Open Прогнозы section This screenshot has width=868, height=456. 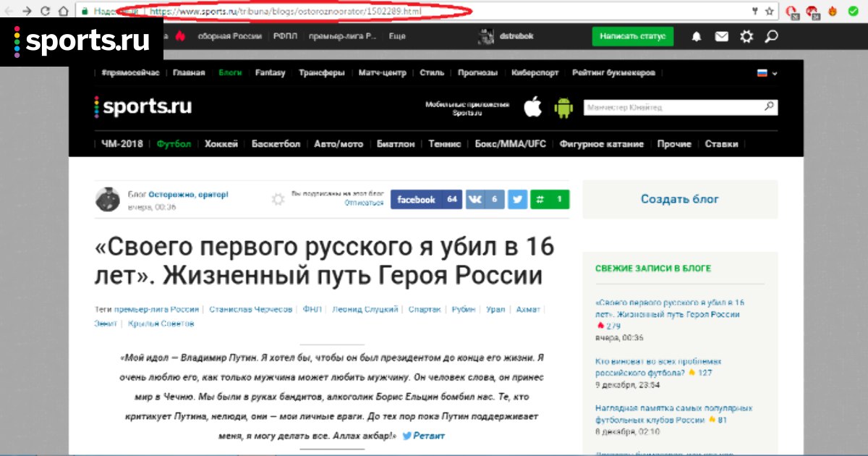tap(477, 73)
